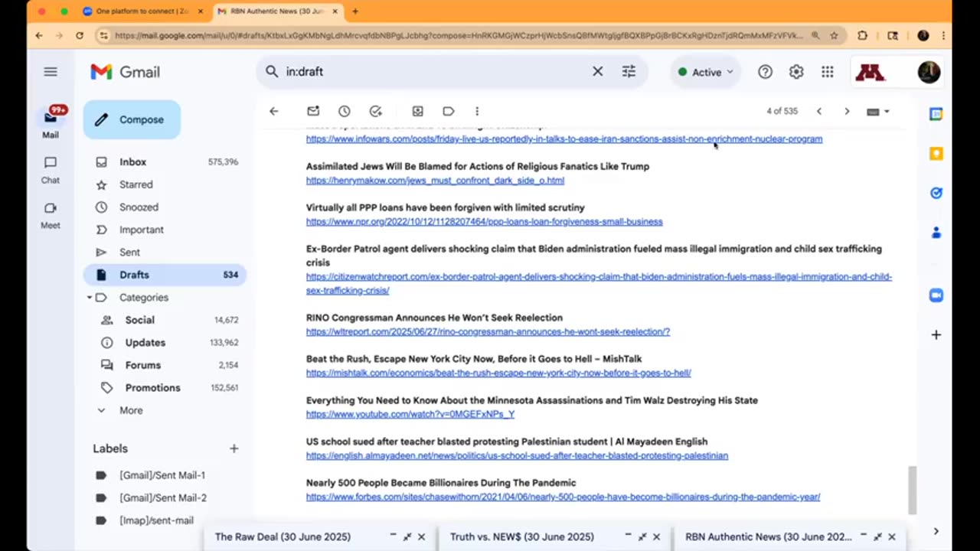Expand RBN Authentic News compose to fullscreen

(x=877, y=537)
